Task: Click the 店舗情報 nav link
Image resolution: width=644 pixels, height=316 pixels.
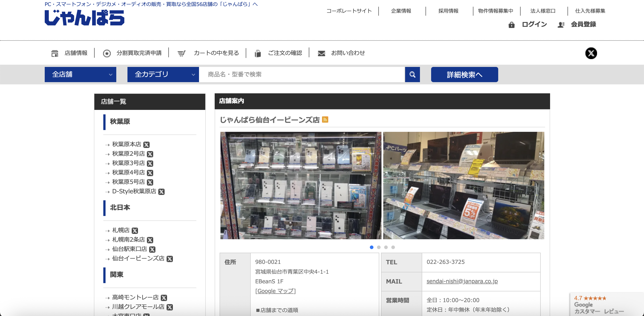Action: (x=76, y=53)
